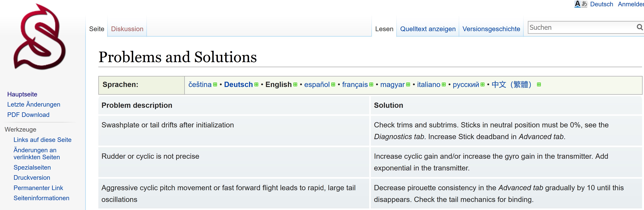
Task: Click the search magnifier icon
Action: coord(639,27)
